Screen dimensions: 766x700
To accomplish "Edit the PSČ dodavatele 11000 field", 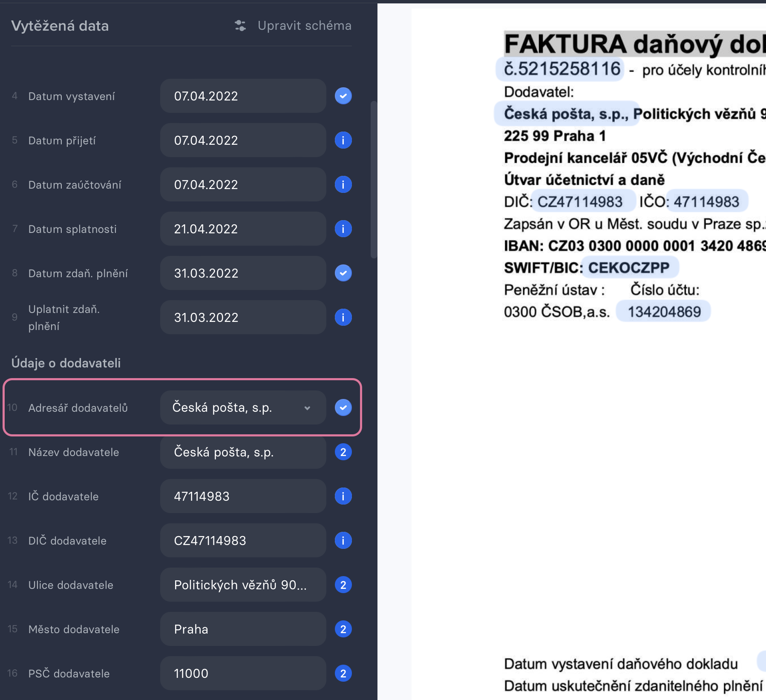I will pyautogui.click(x=243, y=673).
